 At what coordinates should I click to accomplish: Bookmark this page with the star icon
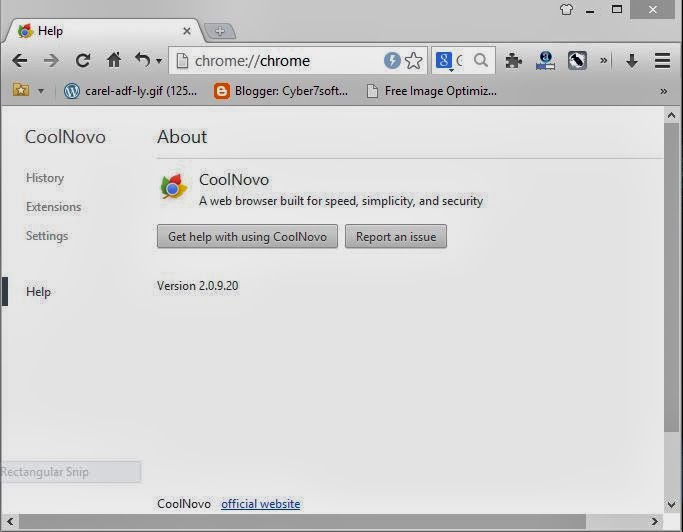point(413,61)
